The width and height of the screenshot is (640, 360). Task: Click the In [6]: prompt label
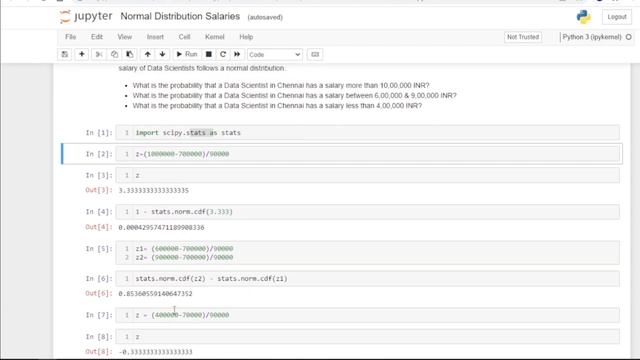pos(99,279)
